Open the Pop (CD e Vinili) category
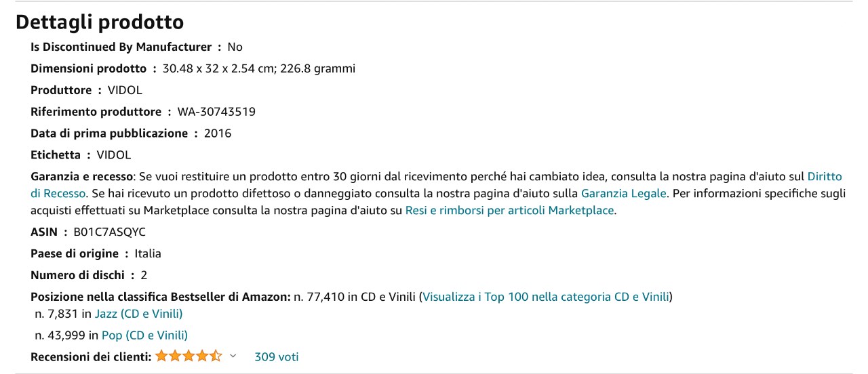 (144, 335)
